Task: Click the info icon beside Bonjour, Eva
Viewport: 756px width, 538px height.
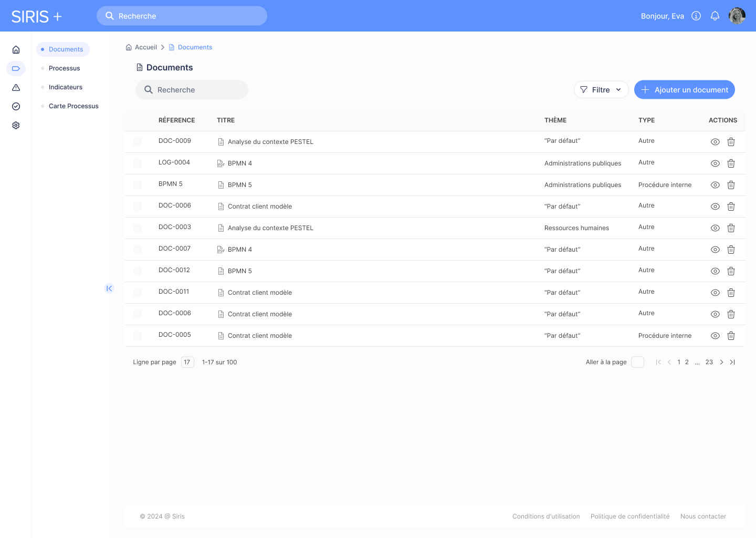Action: click(696, 16)
